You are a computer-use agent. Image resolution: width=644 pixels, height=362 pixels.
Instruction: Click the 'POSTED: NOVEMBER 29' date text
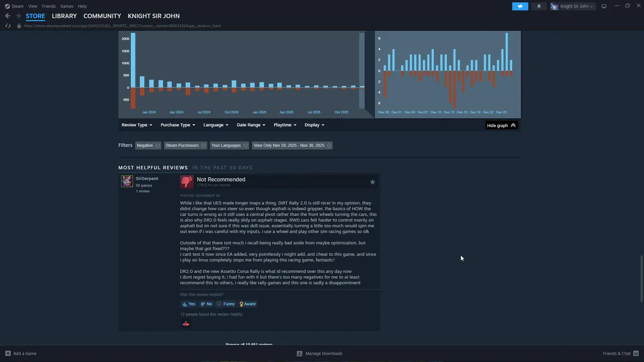[x=200, y=196]
